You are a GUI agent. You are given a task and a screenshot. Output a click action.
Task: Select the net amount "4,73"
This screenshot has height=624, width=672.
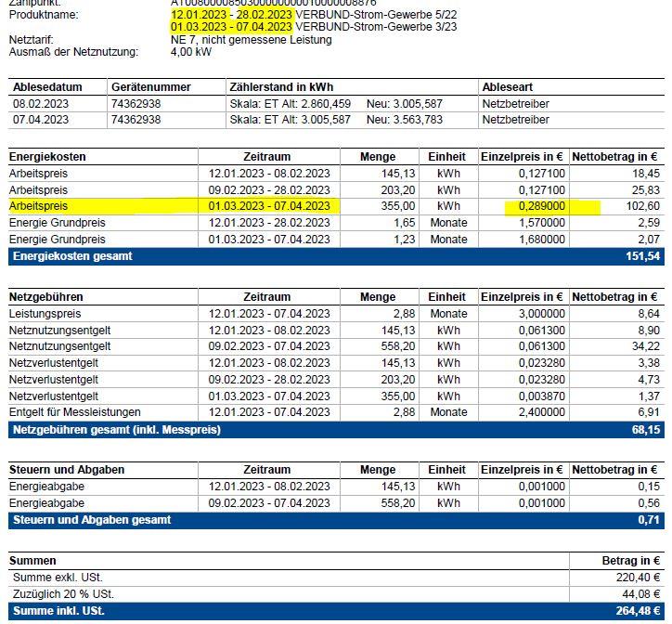[x=649, y=380]
